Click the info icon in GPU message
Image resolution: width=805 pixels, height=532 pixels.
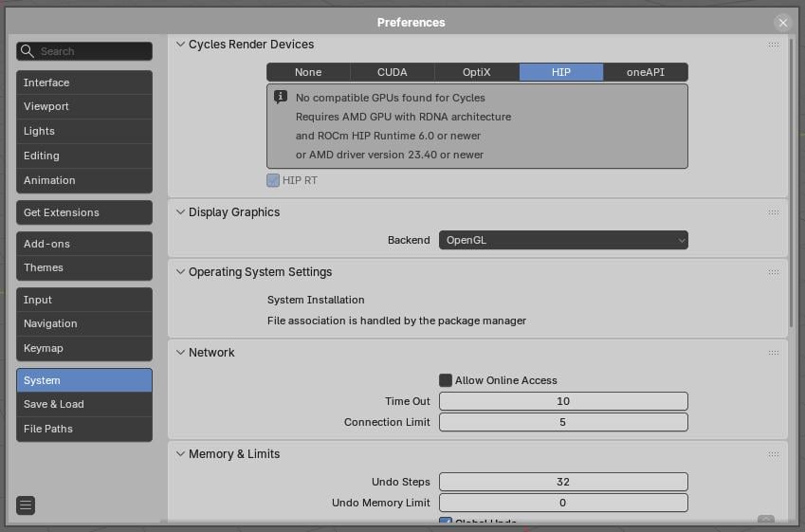pos(281,98)
